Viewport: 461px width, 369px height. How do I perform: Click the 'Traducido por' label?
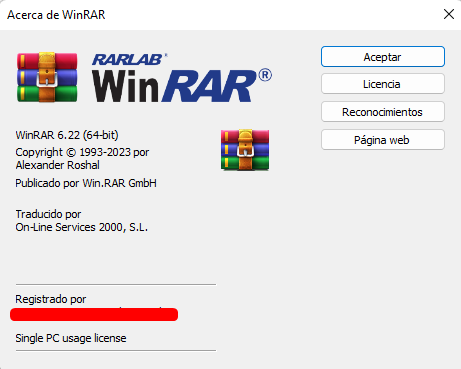(x=48, y=214)
